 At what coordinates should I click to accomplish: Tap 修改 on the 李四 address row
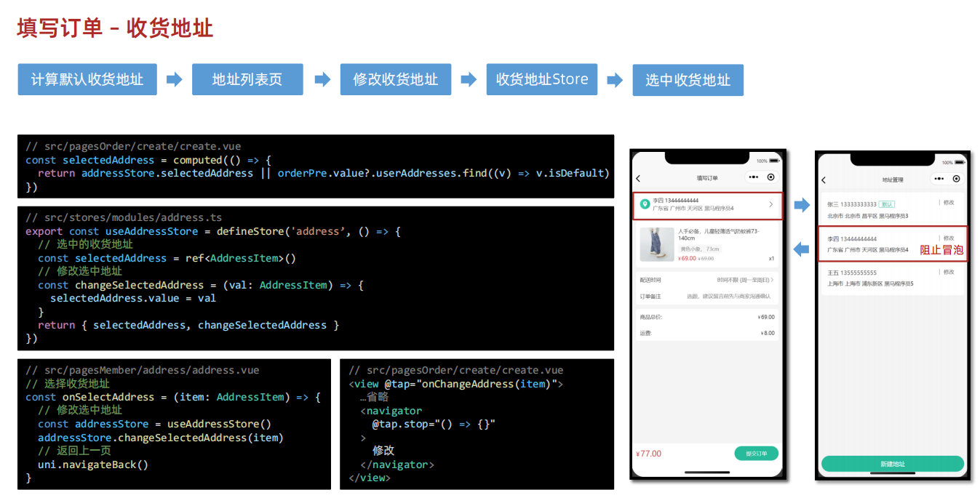pos(949,238)
